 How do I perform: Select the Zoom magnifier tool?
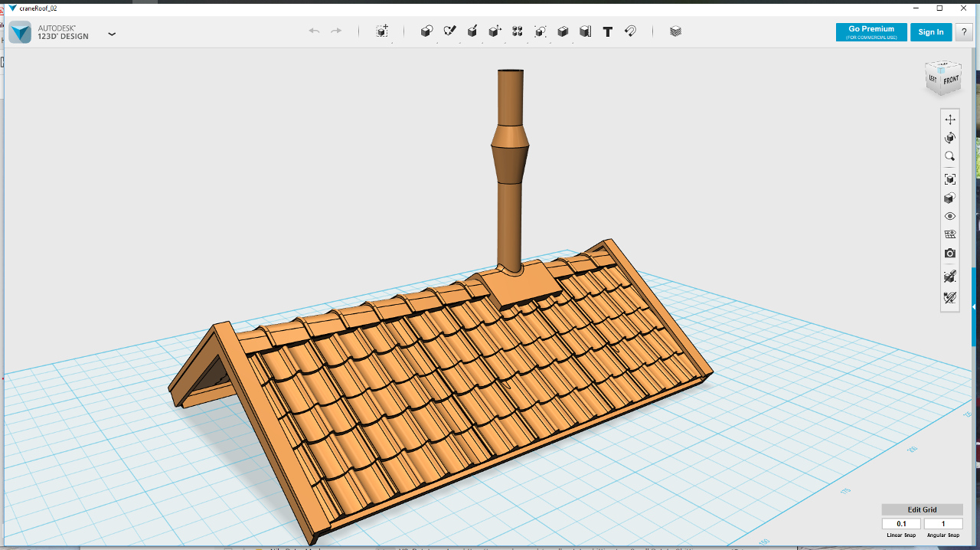coord(950,156)
